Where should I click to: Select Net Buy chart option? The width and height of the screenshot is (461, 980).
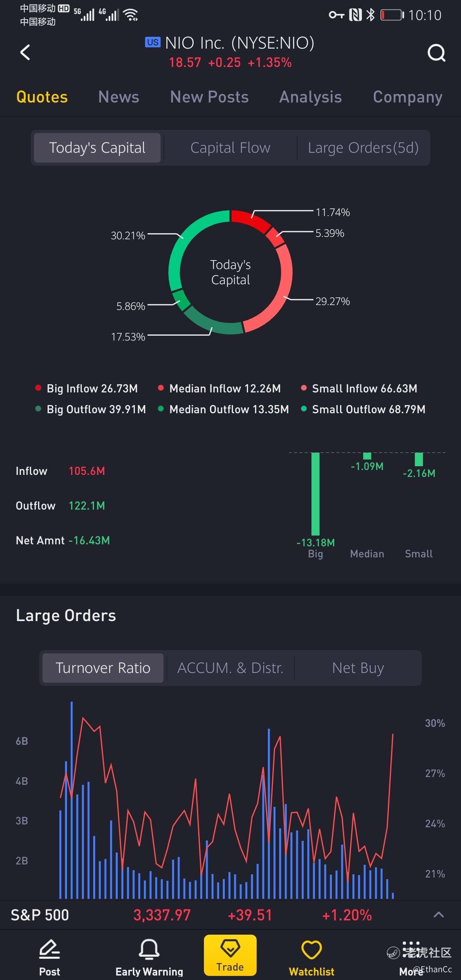pyautogui.click(x=358, y=668)
